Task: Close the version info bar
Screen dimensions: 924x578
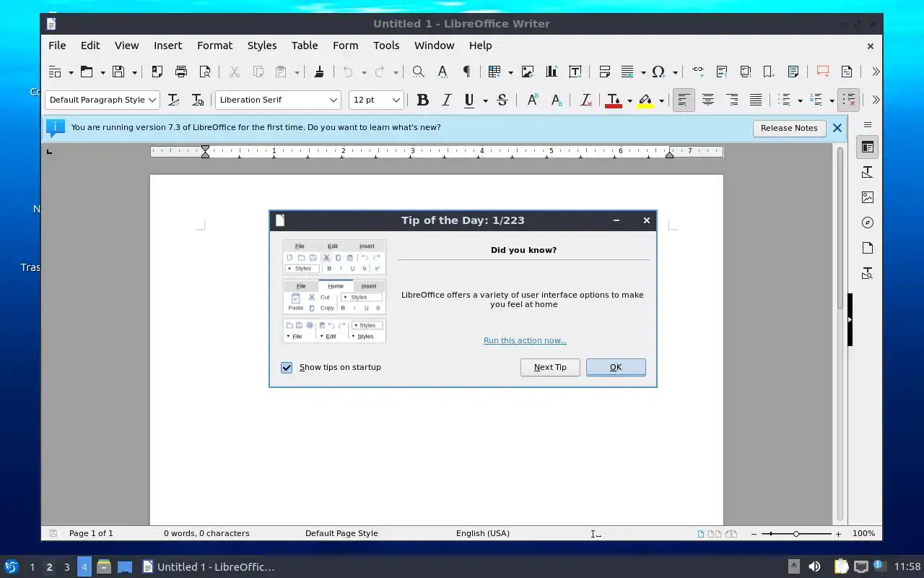Action: pyautogui.click(x=837, y=128)
